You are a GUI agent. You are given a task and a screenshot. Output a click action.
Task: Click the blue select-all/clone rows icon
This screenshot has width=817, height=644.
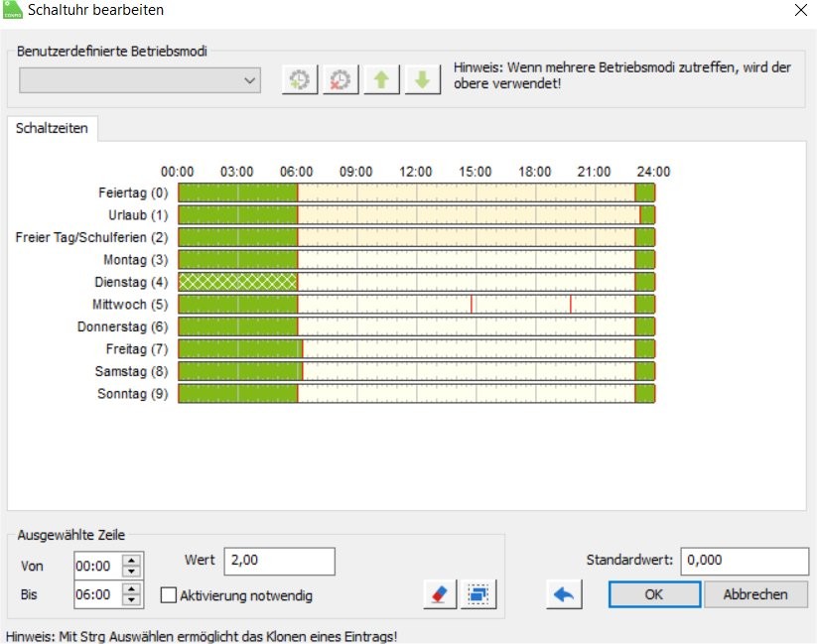(478, 594)
